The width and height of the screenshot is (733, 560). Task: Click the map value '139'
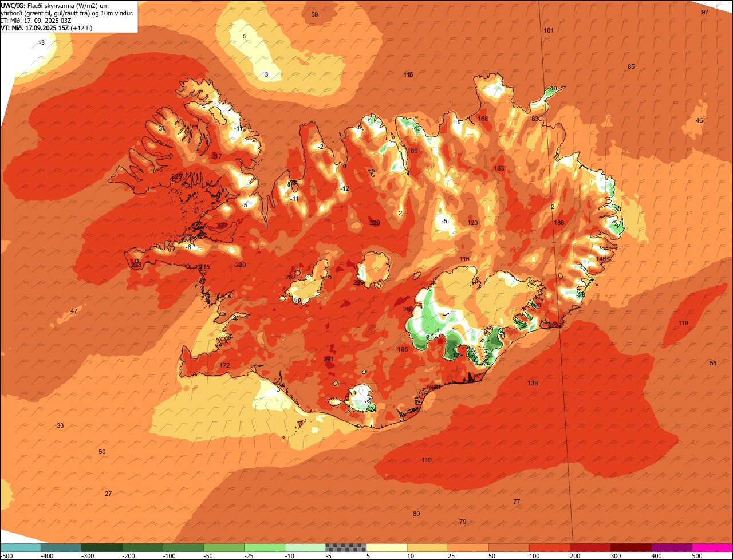tap(533, 384)
